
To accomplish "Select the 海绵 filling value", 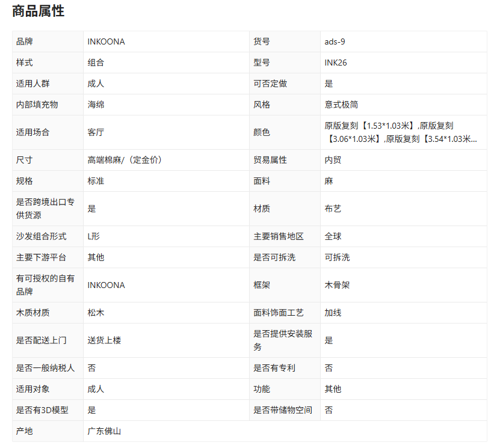I will (96, 105).
